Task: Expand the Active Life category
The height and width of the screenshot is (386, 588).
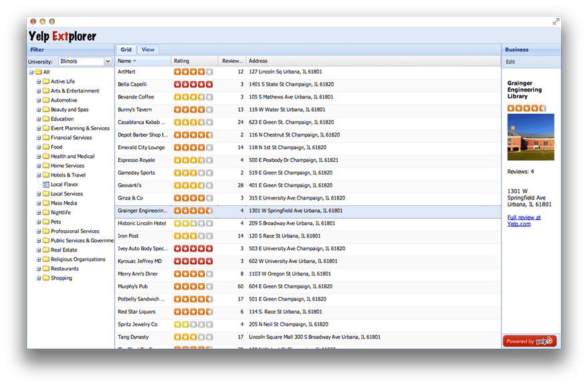Action: point(39,82)
